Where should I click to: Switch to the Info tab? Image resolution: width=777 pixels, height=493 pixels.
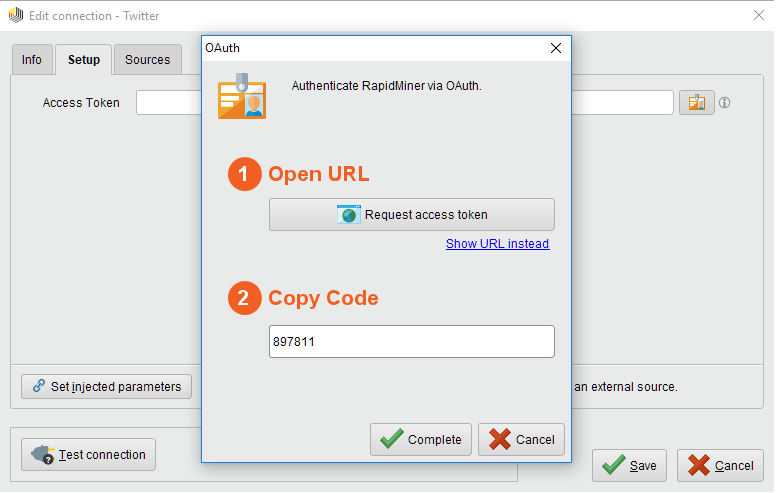(32, 60)
